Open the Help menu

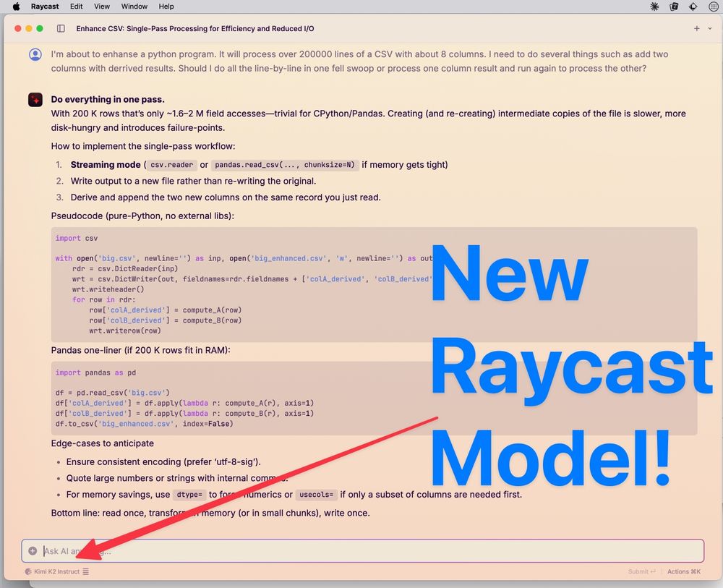click(166, 7)
